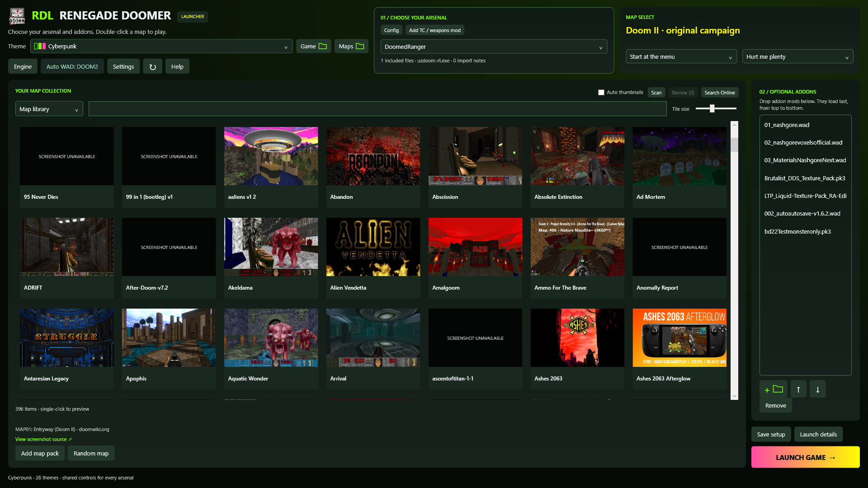868x488 pixels.
Task: Click Auto WAD: DOOM2 button
Action: click(x=72, y=66)
